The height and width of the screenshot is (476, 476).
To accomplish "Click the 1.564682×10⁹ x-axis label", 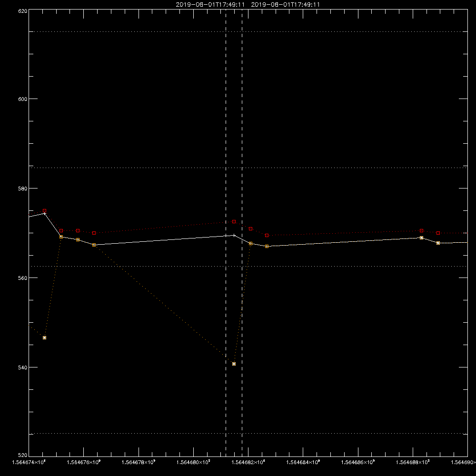I will (x=248, y=462).
